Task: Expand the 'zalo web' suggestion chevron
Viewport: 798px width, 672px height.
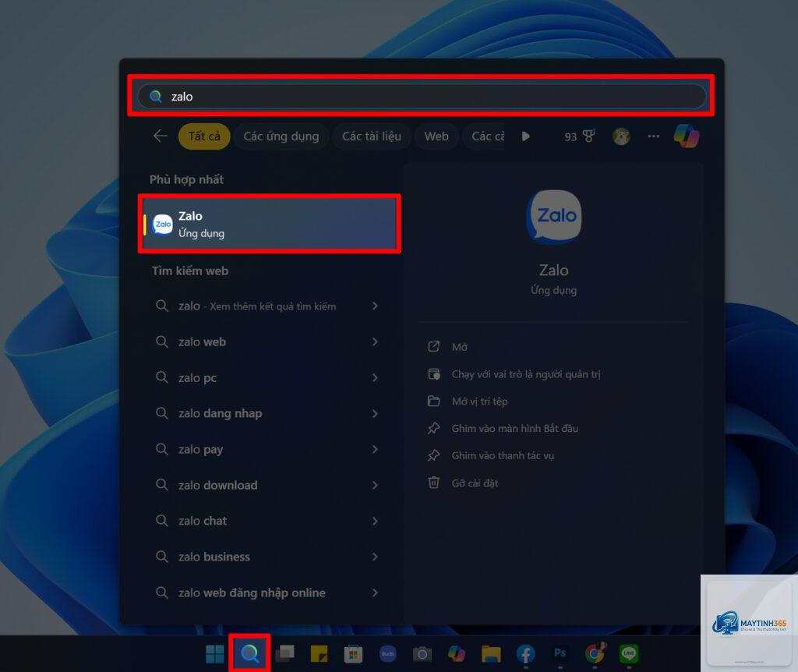Action: click(x=375, y=341)
